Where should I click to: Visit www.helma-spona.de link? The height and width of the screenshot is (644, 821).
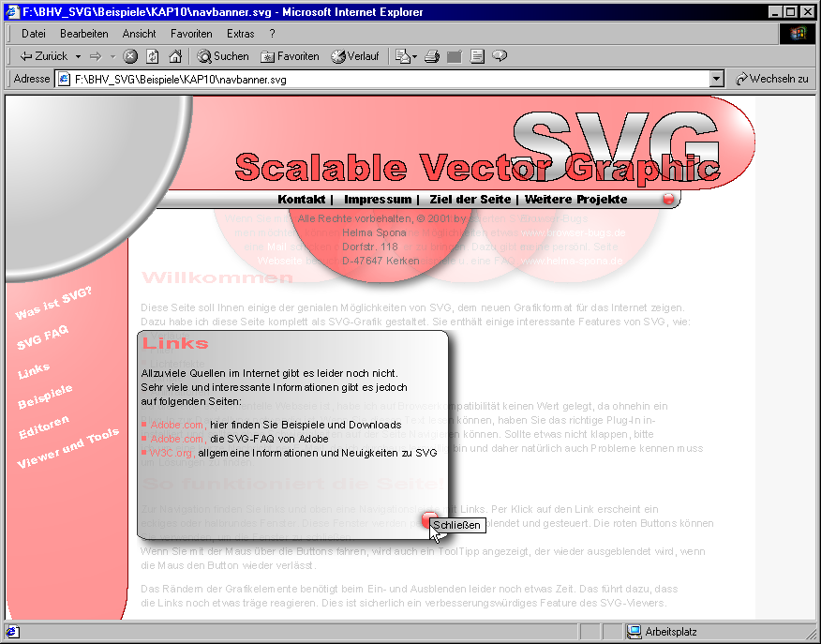572,261
